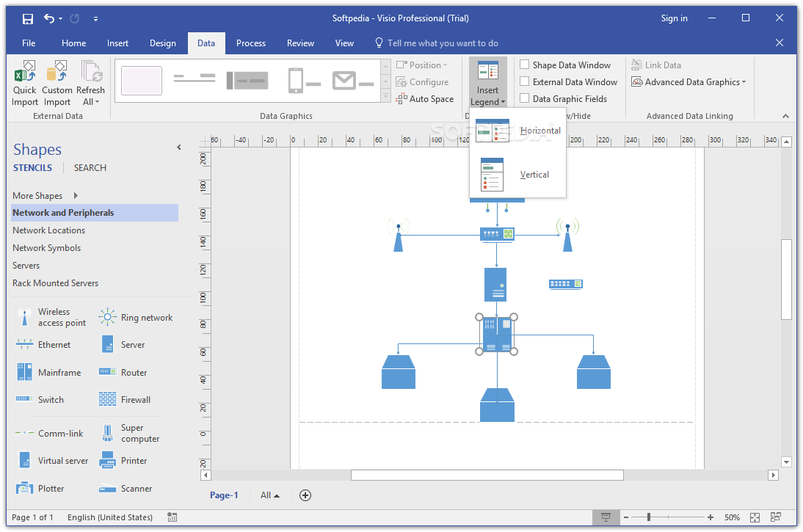Select the Mainframe shape icon
The image size is (803, 532).
tap(24, 372)
